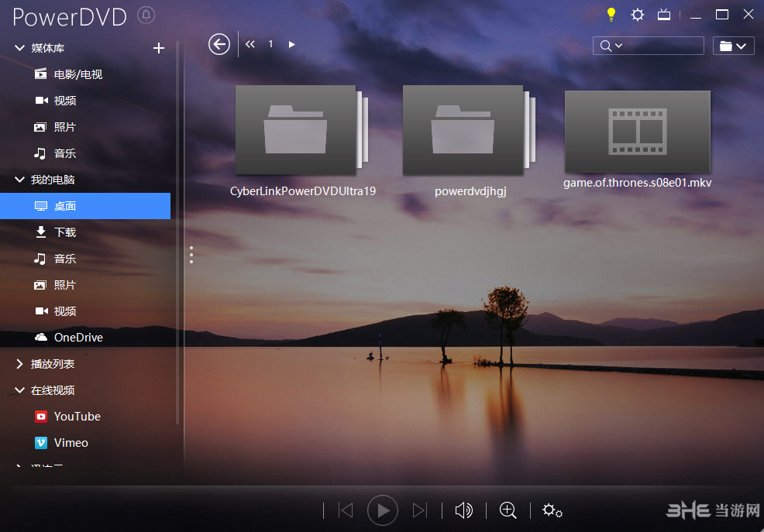The width and height of the screenshot is (764, 532).
Task: Open the game.of.thrones.s08e01.mkv video thumbnail
Action: click(x=637, y=132)
